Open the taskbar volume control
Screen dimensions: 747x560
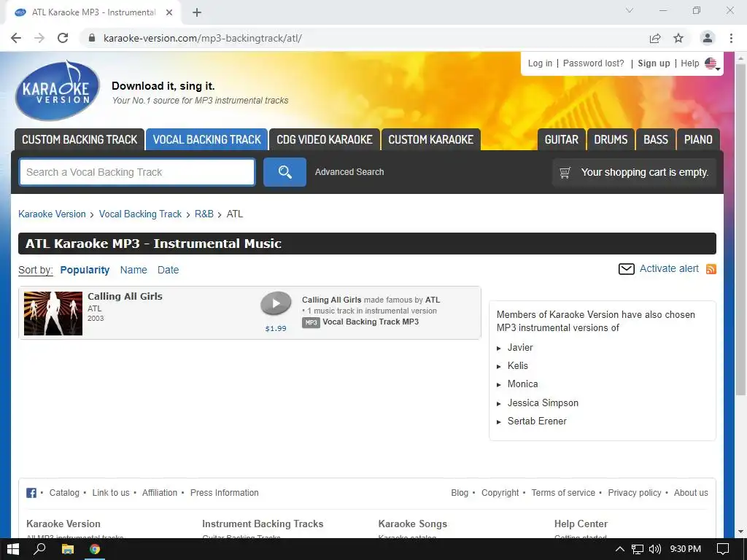click(655, 549)
